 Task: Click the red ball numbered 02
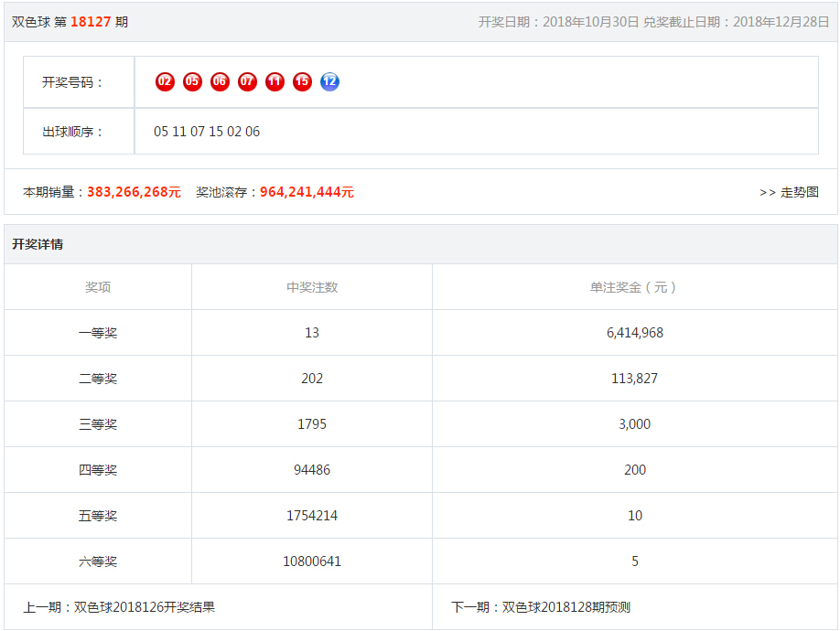[165, 82]
